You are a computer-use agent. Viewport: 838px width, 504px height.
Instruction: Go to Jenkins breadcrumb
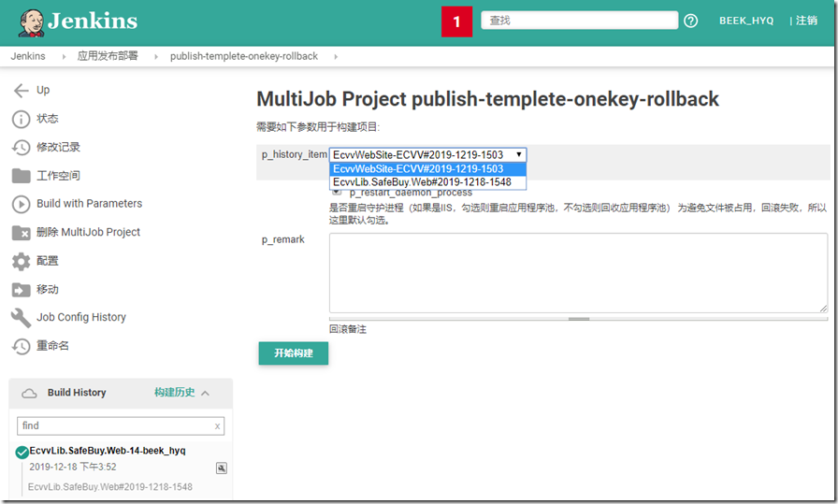coord(28,56)
